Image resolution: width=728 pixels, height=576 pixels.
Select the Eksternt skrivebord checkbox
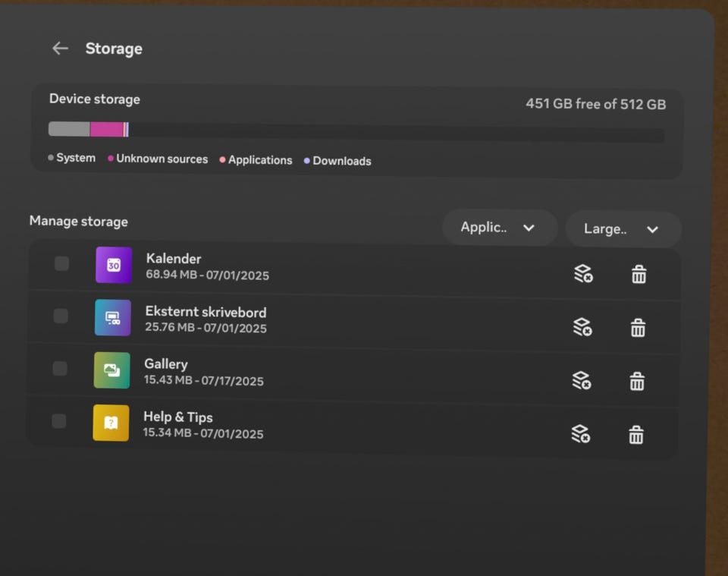[x=61, y=316]
